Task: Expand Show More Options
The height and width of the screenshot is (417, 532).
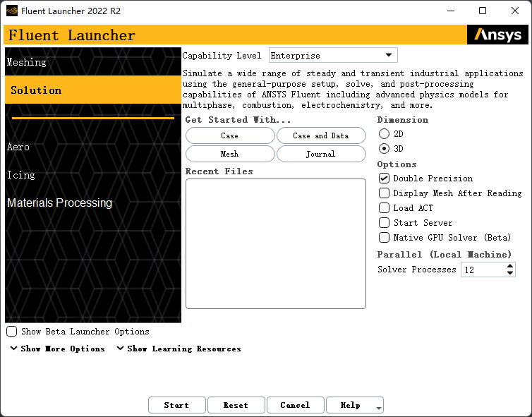Action: click(57, 349)
